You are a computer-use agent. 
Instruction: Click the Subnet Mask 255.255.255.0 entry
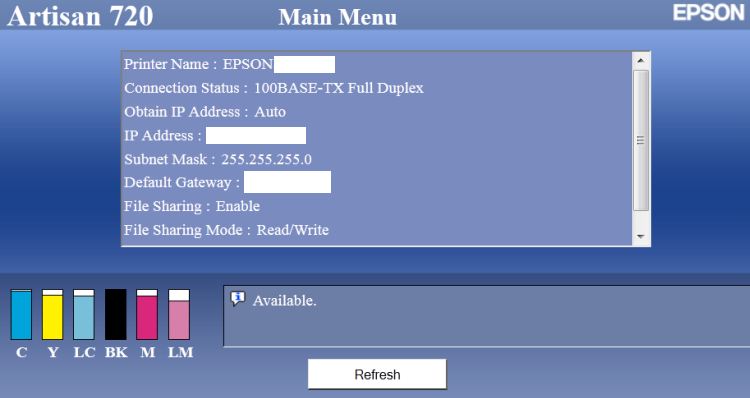point(218,159)
